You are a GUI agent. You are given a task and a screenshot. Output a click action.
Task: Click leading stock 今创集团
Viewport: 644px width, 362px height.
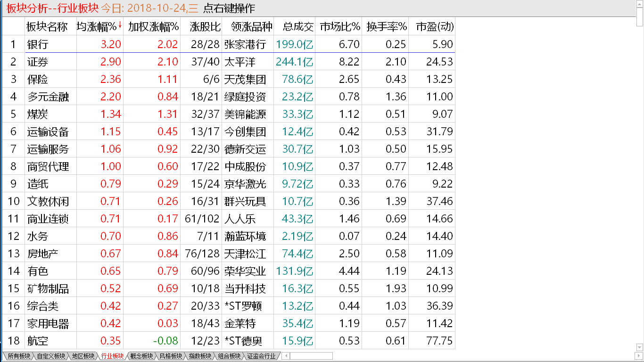point(245,132)
